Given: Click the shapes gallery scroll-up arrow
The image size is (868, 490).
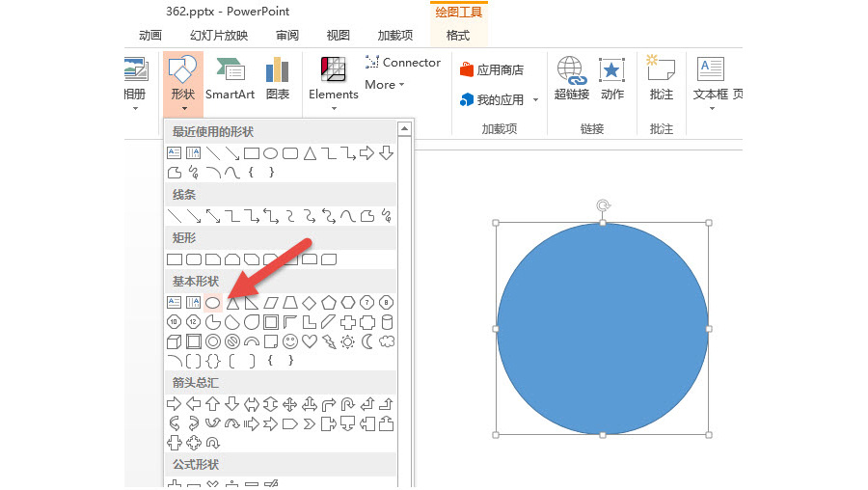Looking at the screenshot, I should (405, 129).
